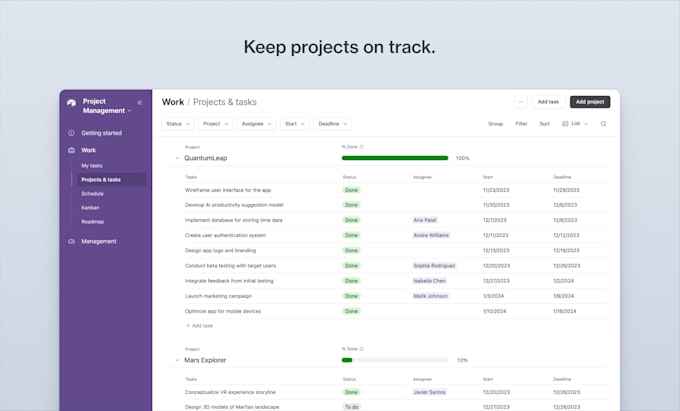Click the QuantumLeap 100% progress bar
This screenshot has height=411, width=680.
pyautogui.click(x=395, y=158)
